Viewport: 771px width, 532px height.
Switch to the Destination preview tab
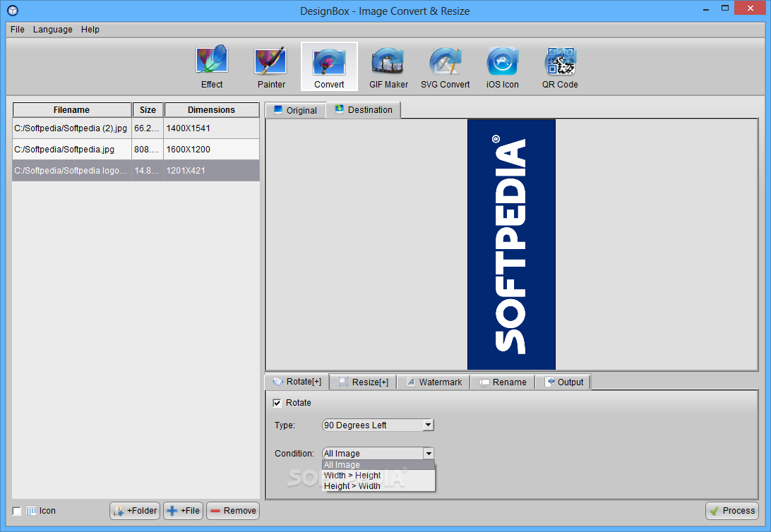tap(364, 109)
